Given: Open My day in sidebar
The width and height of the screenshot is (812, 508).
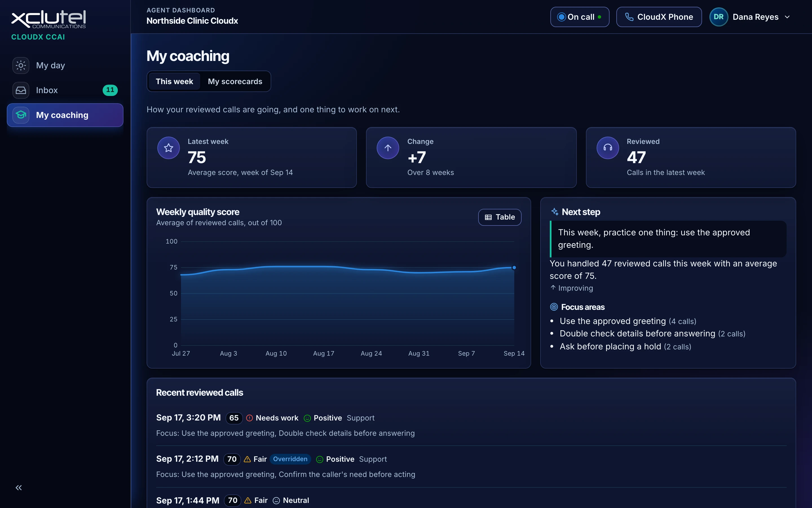Looking at the screenshot, I should click(65, 65).
